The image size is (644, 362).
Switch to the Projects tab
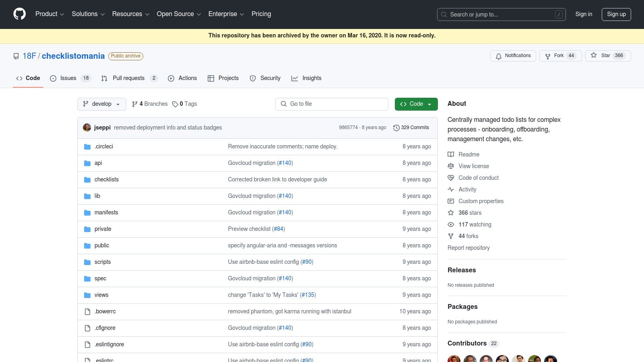(223, 78)
